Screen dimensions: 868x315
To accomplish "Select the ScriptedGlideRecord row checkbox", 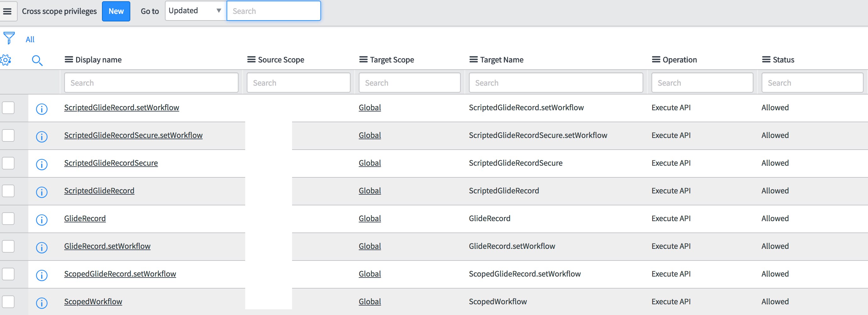I will (8, 191).
